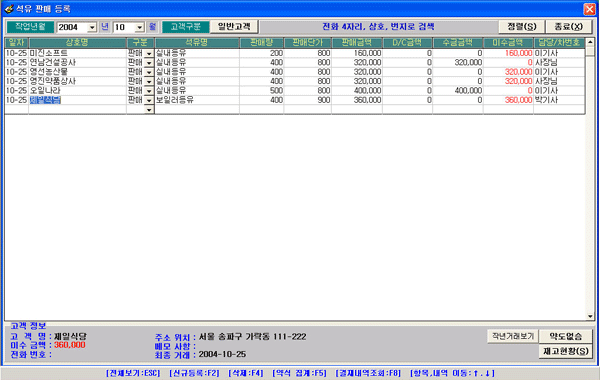Screen dimensions: 600x380
Task: Expand 구분 dropdown in 제일식당 row
Action: (x=149, y=100)
